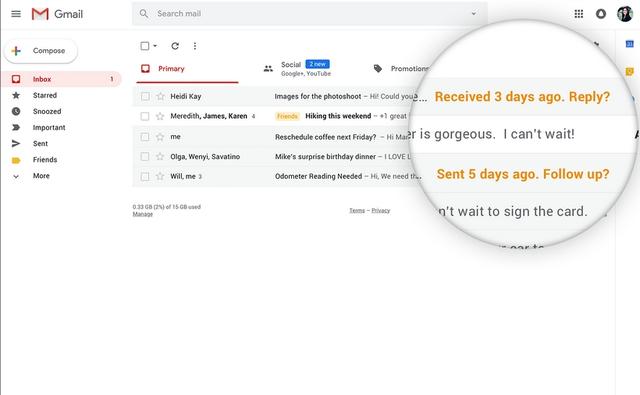Star the Olga, Wenyi, Savatino email
Screen dimensions: 640x395
pyautogui.click(x=160, y=156)
